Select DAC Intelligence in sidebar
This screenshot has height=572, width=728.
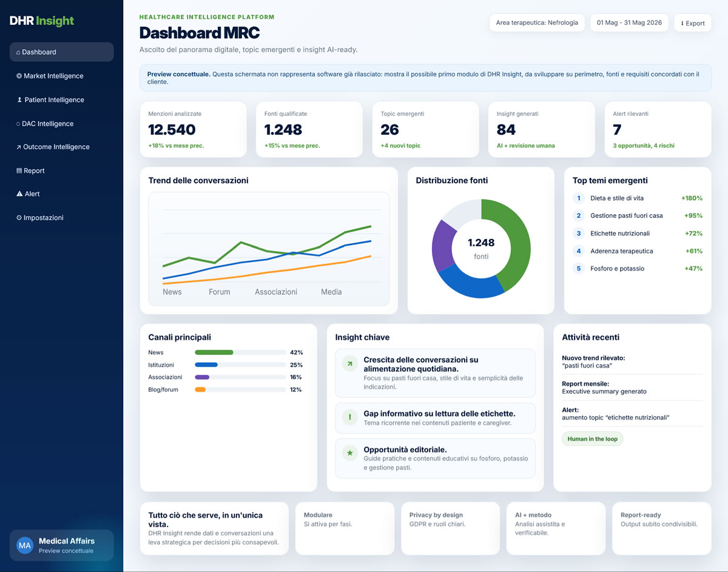click(61, 123)
